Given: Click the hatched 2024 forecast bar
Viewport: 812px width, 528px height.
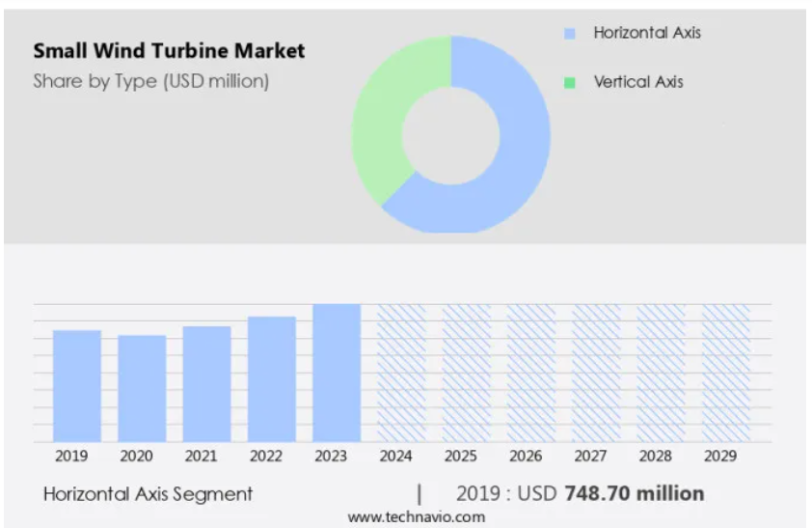Looking at the screenshot, I should [x=401, y=373].
